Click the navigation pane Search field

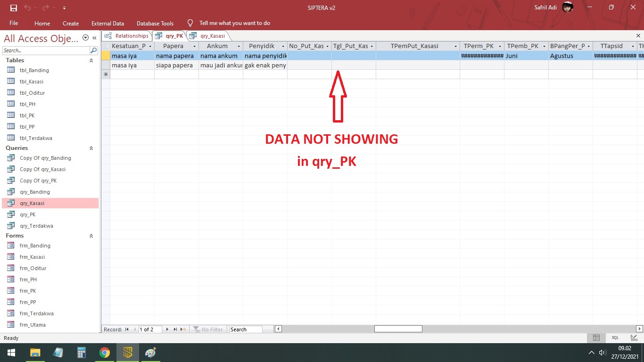point(46,50)
